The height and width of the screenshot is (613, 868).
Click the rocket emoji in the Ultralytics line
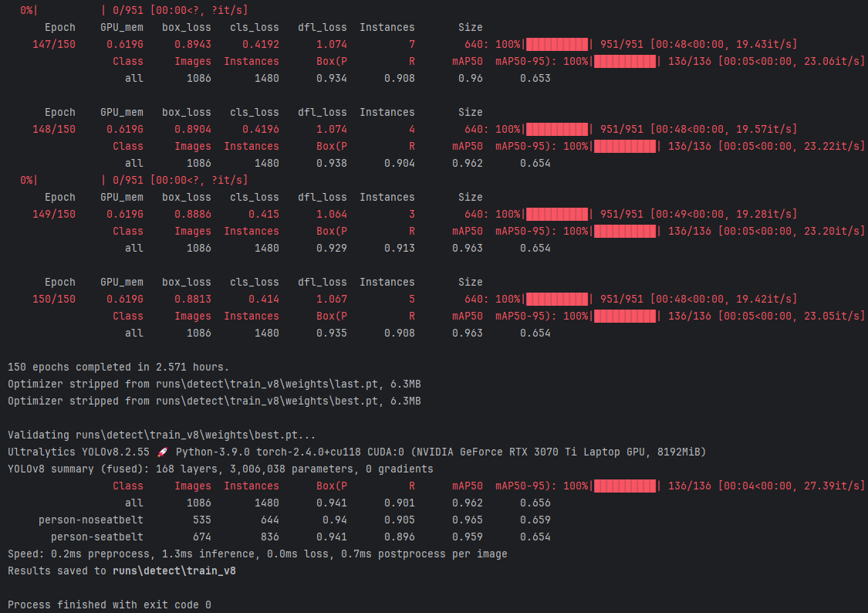point(164,452)
